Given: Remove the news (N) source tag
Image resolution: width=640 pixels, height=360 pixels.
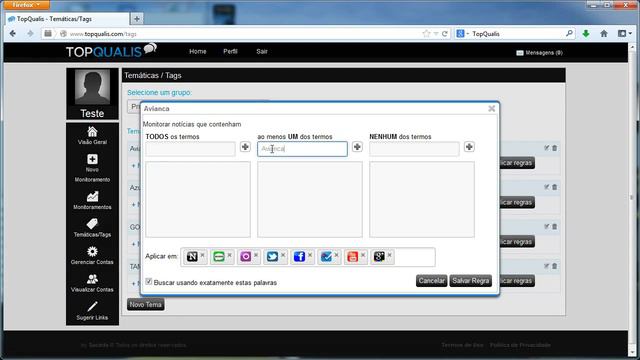Looking at the screenshot, I should point(202,255).
